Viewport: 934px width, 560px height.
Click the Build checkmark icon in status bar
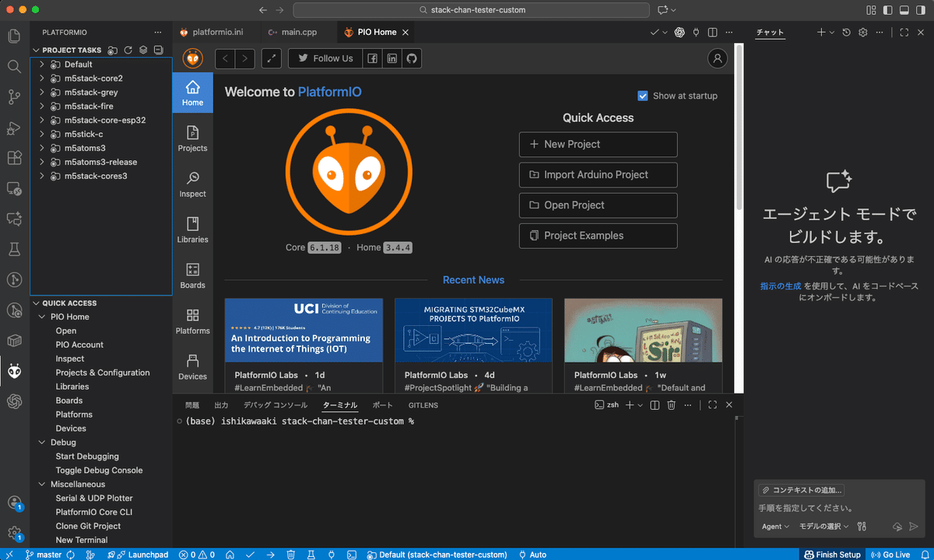tap(250, 554)
